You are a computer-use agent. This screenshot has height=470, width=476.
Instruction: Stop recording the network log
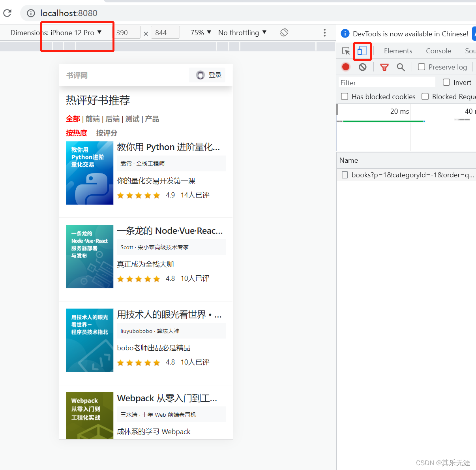[x=345, y=67]
